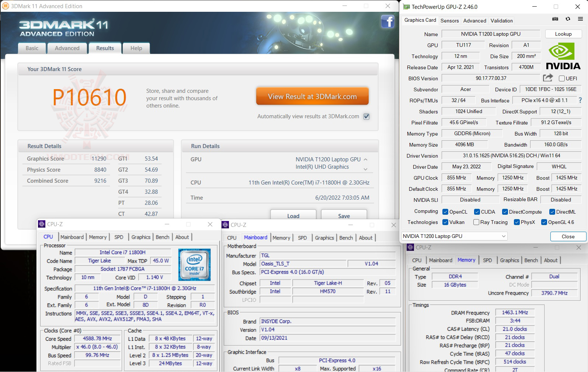Click the GPU name field in GPU-Z
The width and height of the screenshot is (588, 372).
(491, 34)
